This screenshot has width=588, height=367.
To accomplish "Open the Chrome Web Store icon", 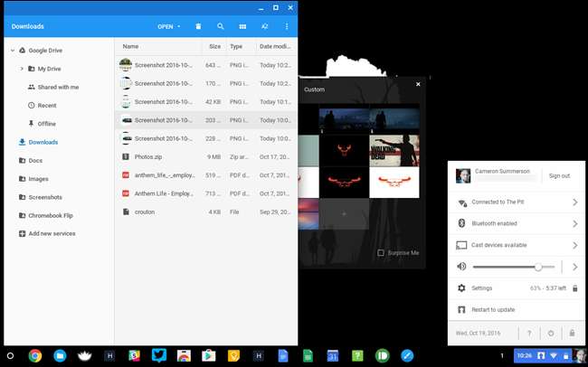I will [184, 356].
